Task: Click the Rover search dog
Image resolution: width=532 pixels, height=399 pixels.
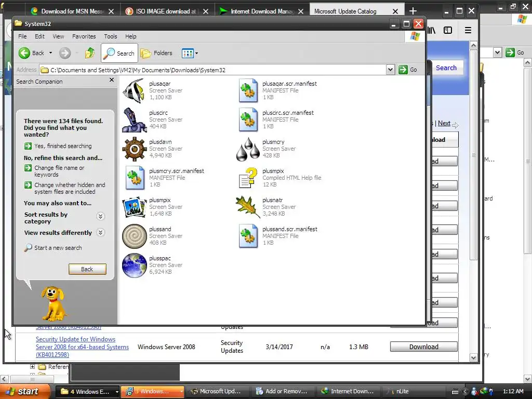Action: (53, 303)
